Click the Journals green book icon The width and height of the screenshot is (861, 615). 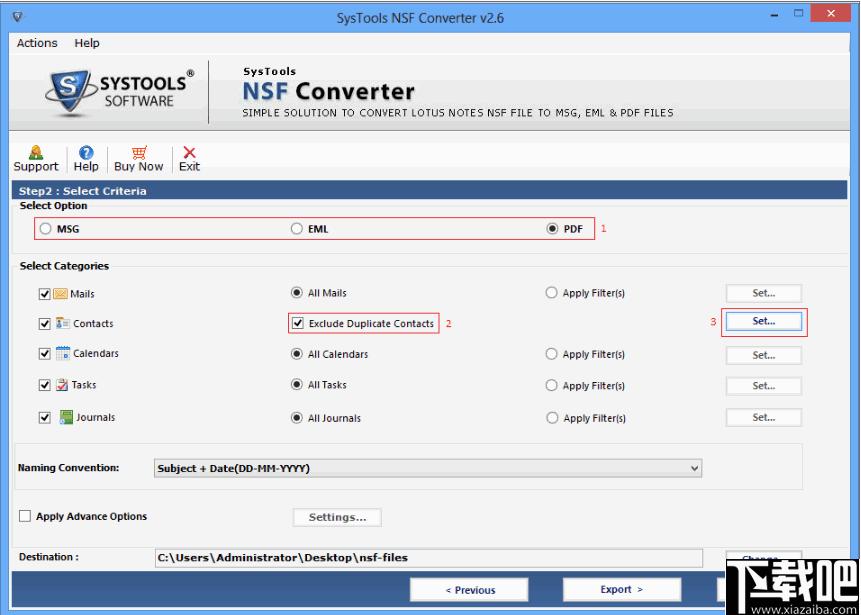click(66, 417)
